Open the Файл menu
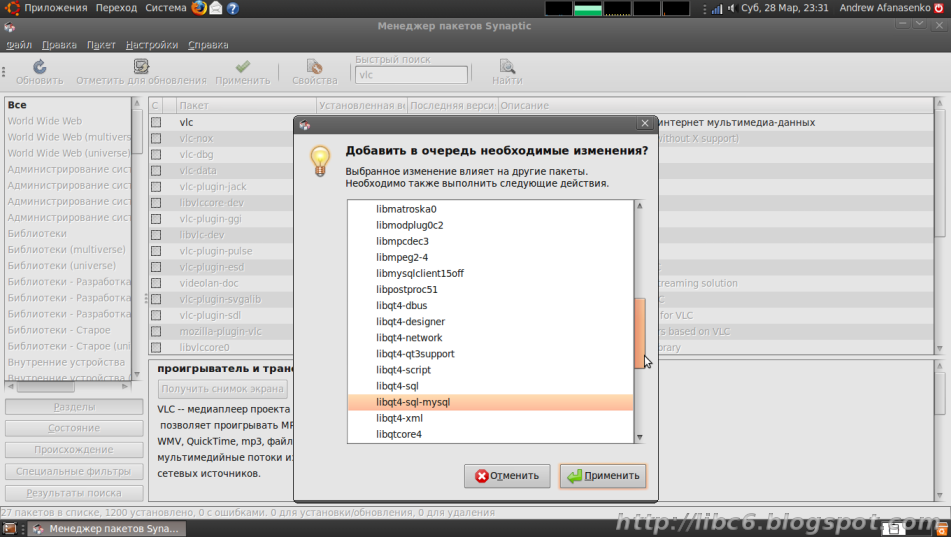This screenshot has height=537, width=951. point(19,45)
